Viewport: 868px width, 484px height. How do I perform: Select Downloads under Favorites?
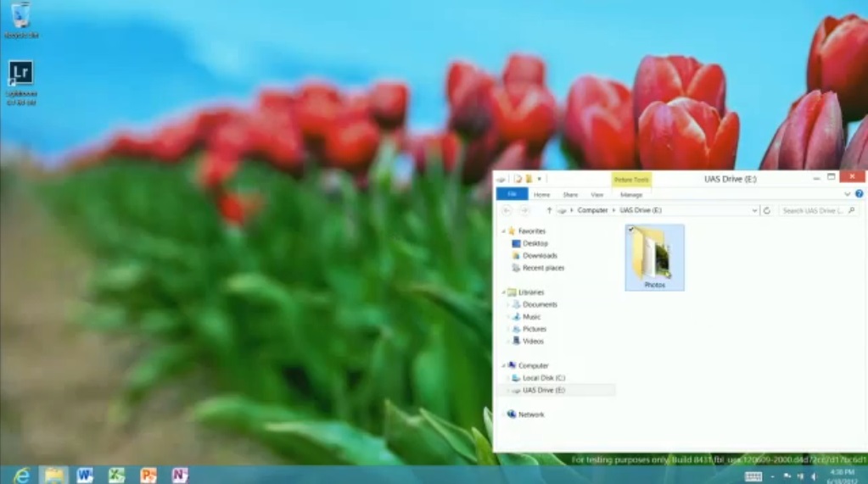point(540,255)
